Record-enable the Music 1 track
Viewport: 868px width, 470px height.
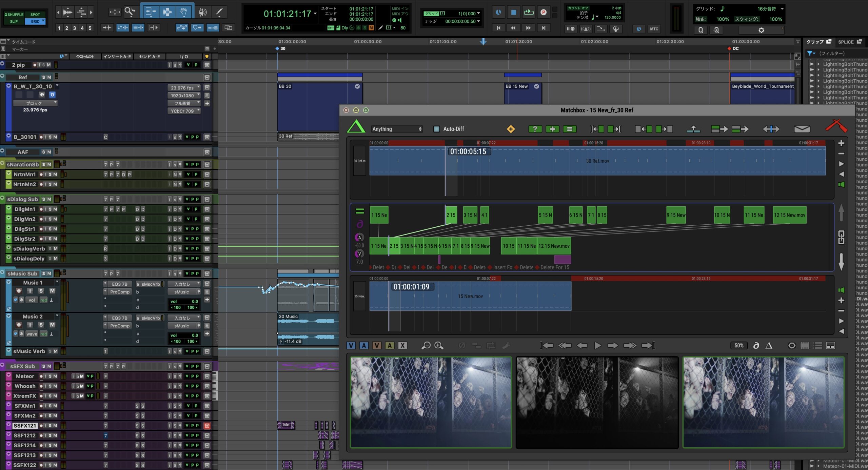19,291
